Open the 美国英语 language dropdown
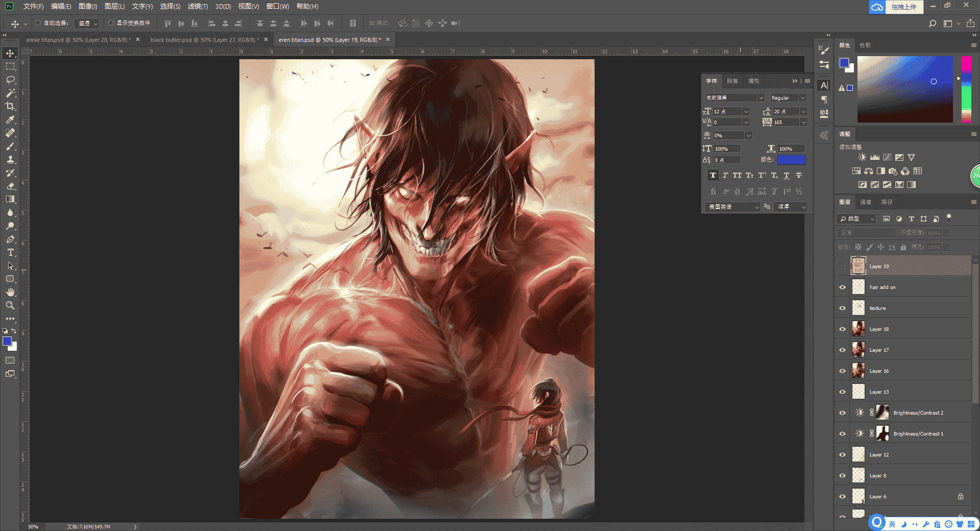The image size is (980, 531). click(x=732, y=207)
